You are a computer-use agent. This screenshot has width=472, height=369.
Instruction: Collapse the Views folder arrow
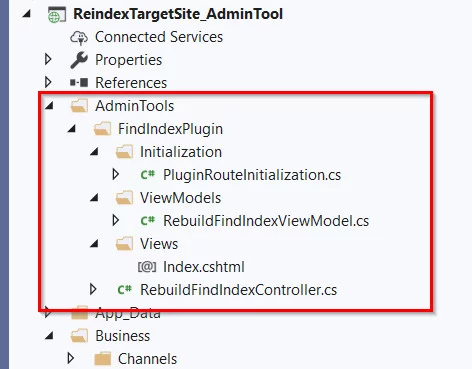tap(94, 244)
